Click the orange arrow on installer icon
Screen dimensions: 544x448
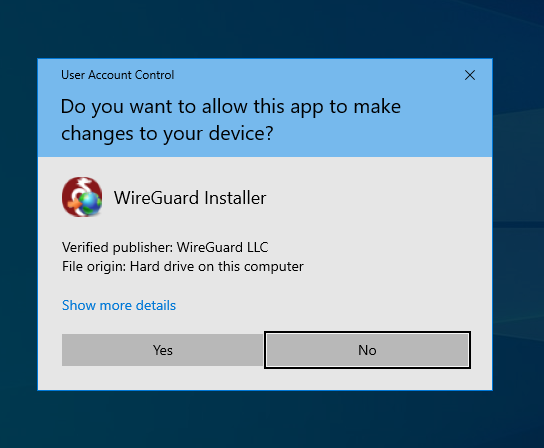click(x=74, y=204)
